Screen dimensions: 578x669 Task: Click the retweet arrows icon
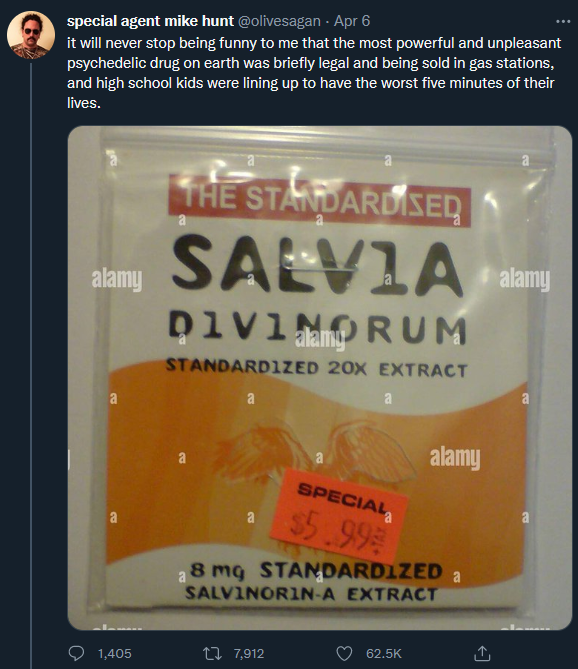(x=211, y=653)
